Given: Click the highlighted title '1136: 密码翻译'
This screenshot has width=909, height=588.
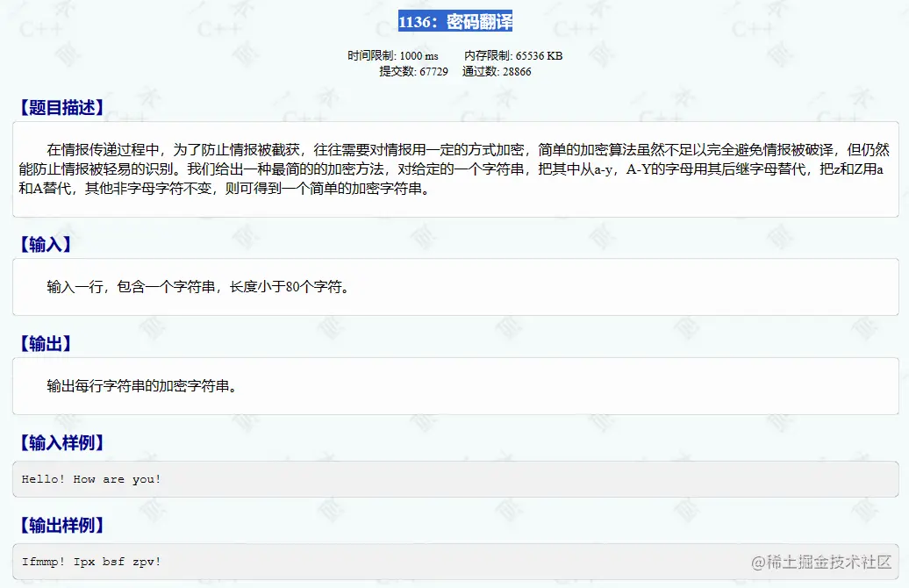Looking at the screenshot, I should (455, 21).
